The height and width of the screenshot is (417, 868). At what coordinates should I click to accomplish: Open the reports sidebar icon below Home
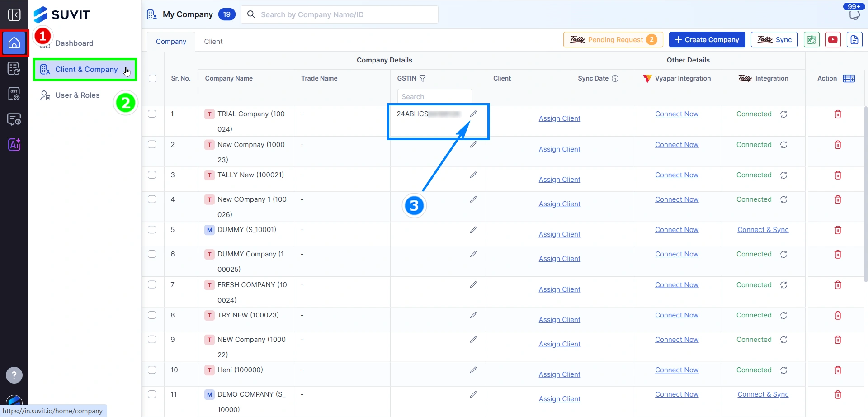click(14, 69)
